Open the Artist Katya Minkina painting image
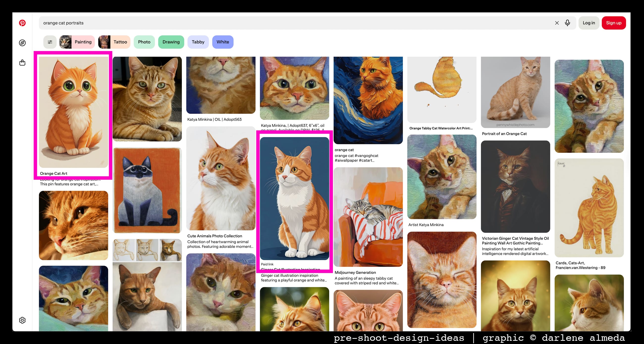 (x=442, y=177)
